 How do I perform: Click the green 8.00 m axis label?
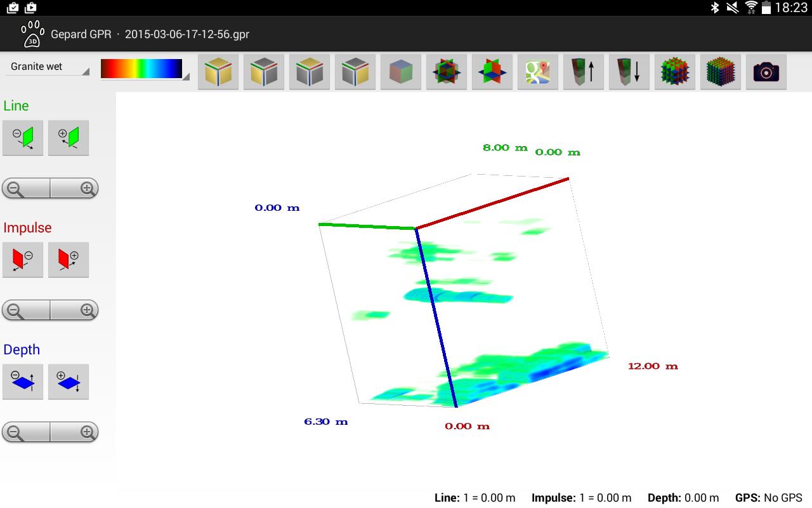point(505,147)
